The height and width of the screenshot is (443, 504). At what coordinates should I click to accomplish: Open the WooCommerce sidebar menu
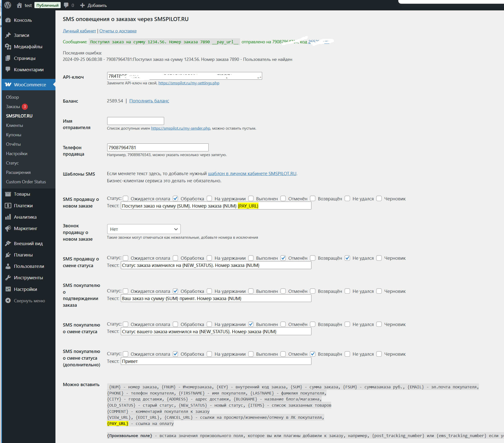click(30, 85)
